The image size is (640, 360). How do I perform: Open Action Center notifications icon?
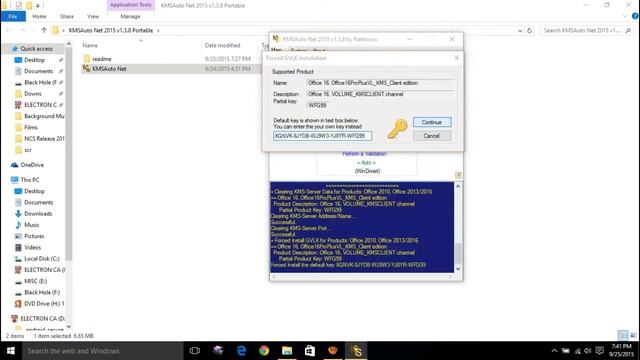[x=599, y=351]
